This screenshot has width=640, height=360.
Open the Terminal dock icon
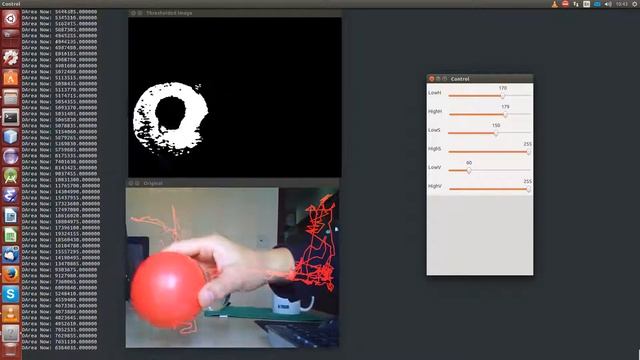tap(11, 118)
